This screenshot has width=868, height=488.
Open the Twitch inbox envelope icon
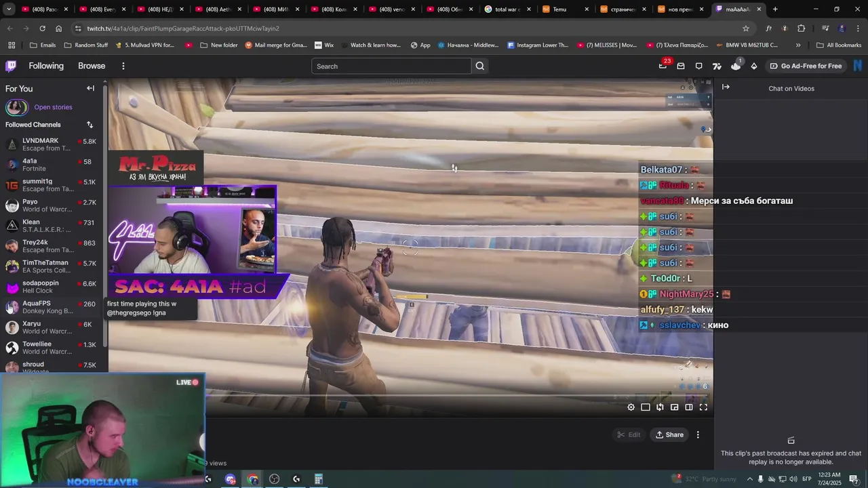pos(681,66)
